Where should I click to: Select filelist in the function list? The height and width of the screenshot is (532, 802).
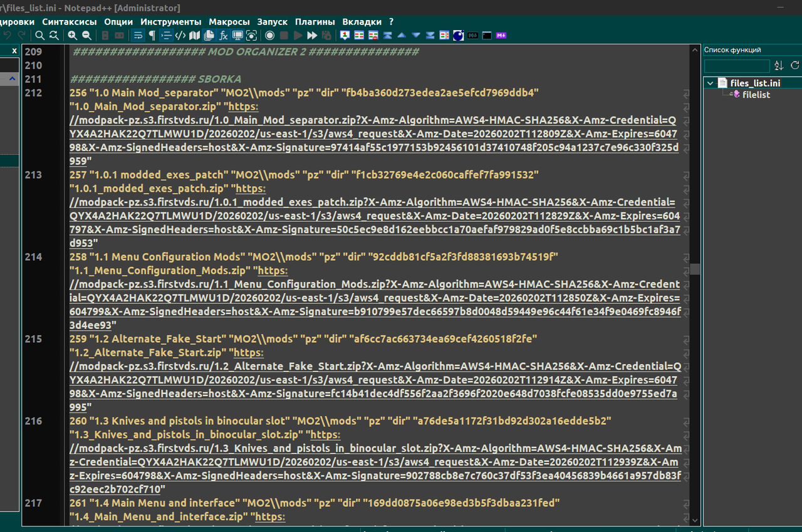point(756,95)
